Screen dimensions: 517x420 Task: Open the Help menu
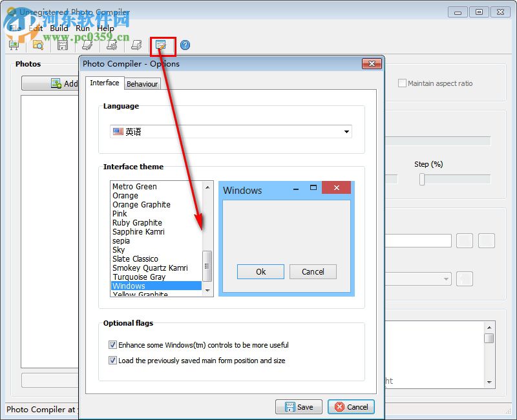click(x=105, y=28)
